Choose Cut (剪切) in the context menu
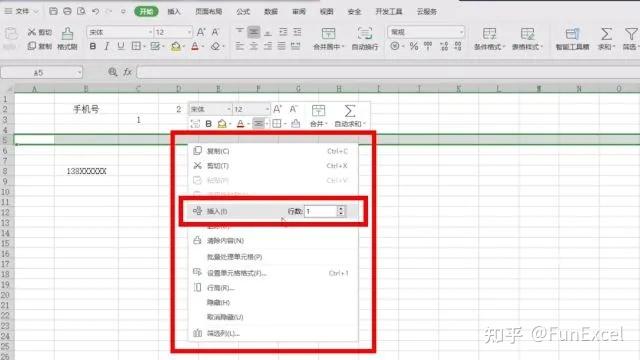This screenshot has height=360, width=640. (273, 166)
